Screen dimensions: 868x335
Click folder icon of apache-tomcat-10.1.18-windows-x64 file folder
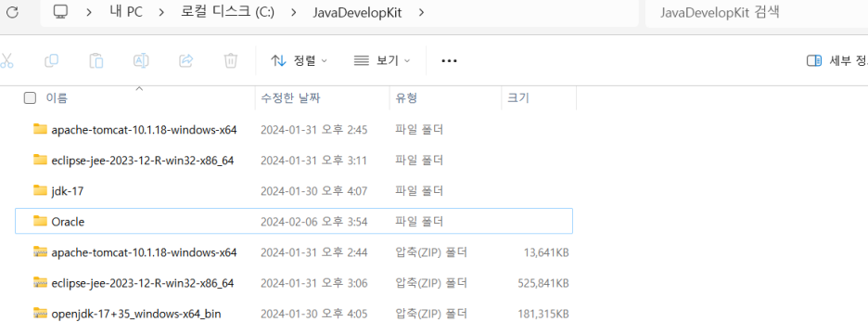[40, 130]
